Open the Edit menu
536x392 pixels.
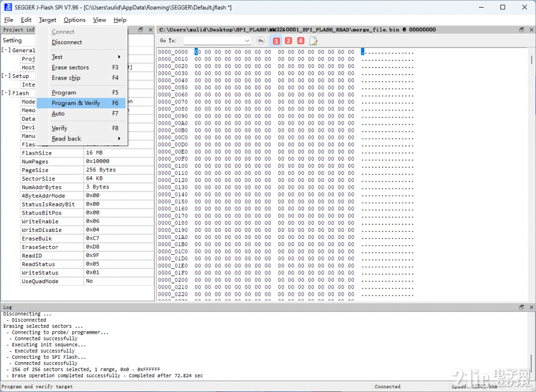(x=26, y=20)
